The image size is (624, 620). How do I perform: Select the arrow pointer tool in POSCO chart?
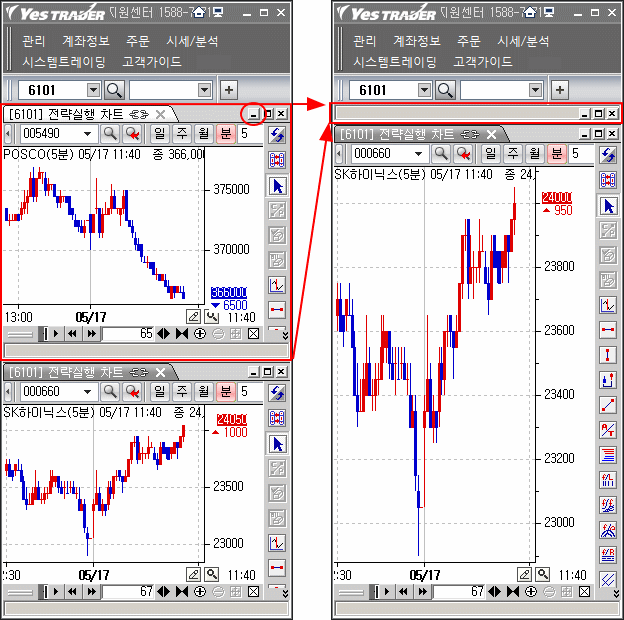click(278, 186)
